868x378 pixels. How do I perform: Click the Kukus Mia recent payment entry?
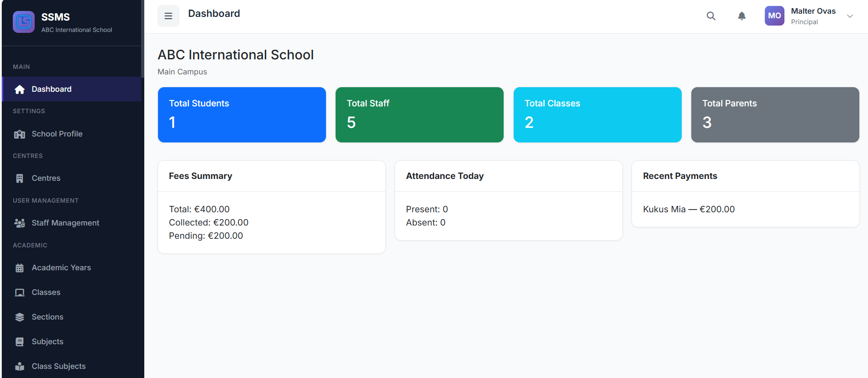pos(689,209)
